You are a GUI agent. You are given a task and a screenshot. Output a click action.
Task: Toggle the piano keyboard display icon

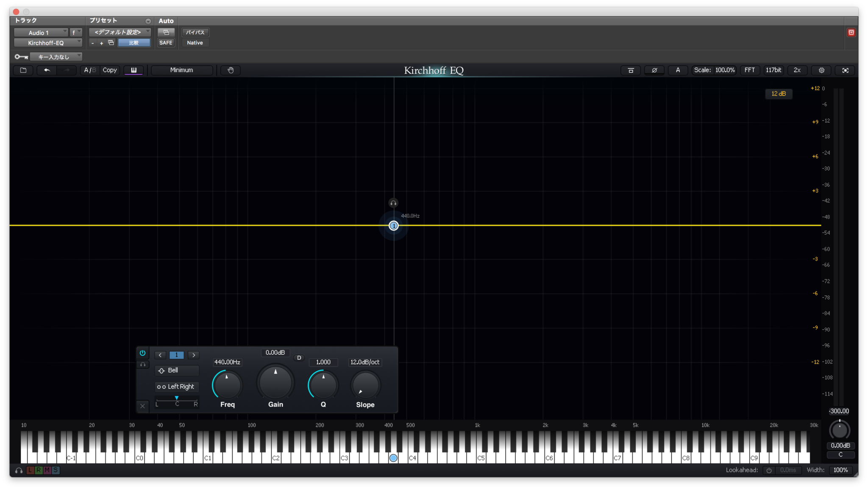134,70
